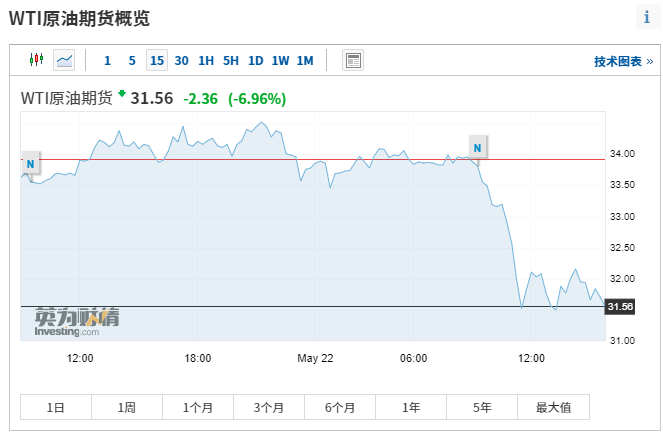Switch to the 1D interval

coord(255,61)
